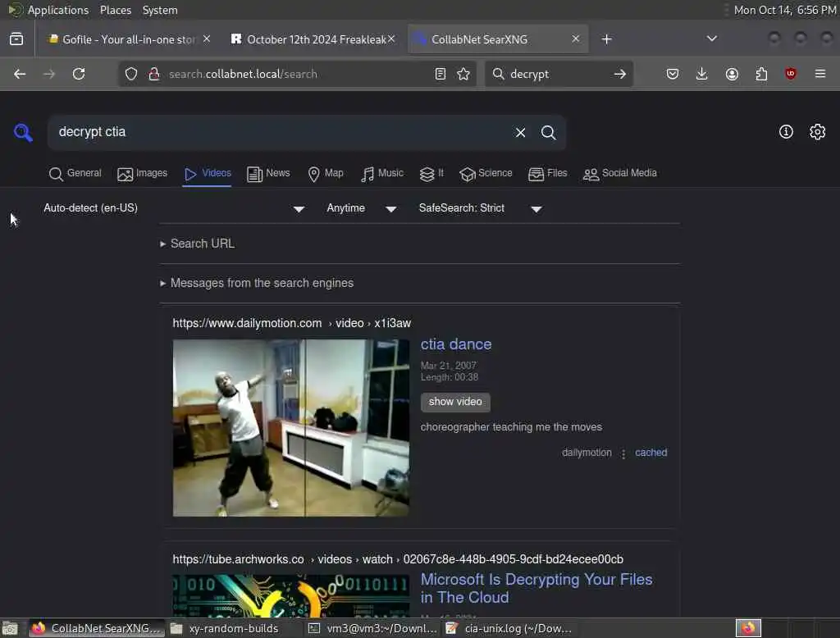List all tabs chevron
The height and width of the screenshot is (638, 840).
coord(711,39)
